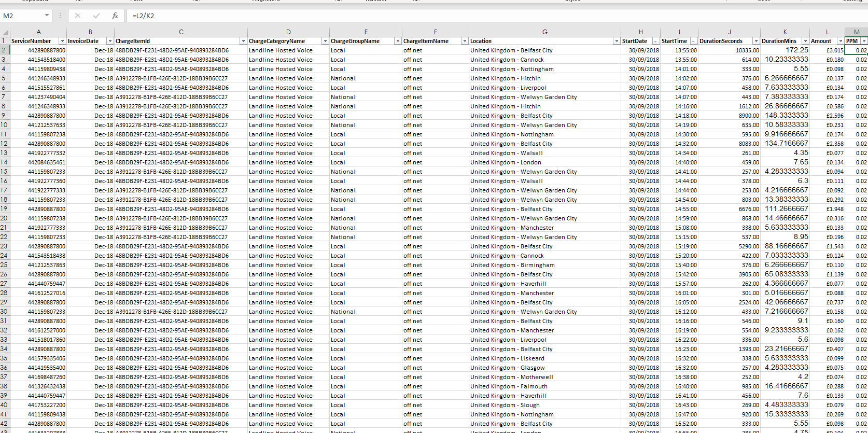Open the ChargeItemName filter dropdown

tap(465, 41)
